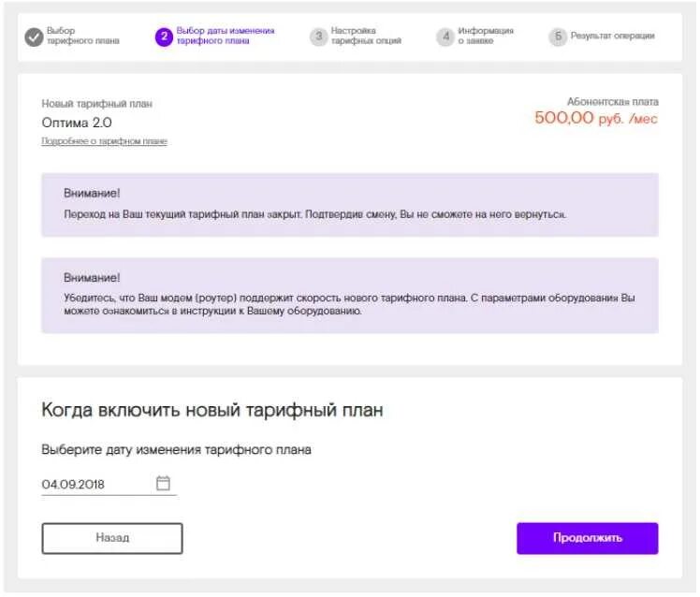Open 'Подробнее о тарифном плане' link

coord(104,141)
